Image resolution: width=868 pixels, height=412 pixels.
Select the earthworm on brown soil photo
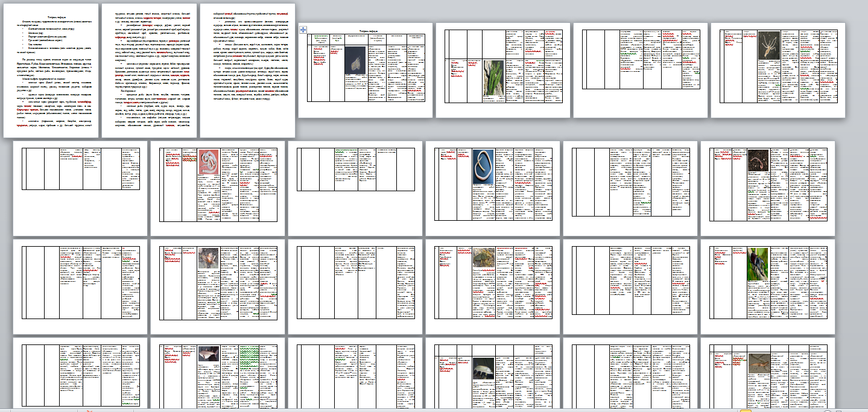tap(758, 159)
